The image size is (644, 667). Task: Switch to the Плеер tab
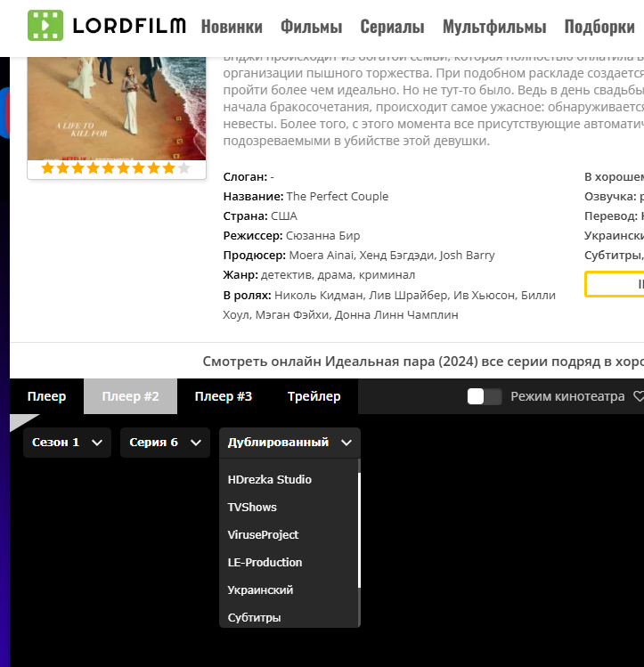pyautogui.click(x=47, y=396)
